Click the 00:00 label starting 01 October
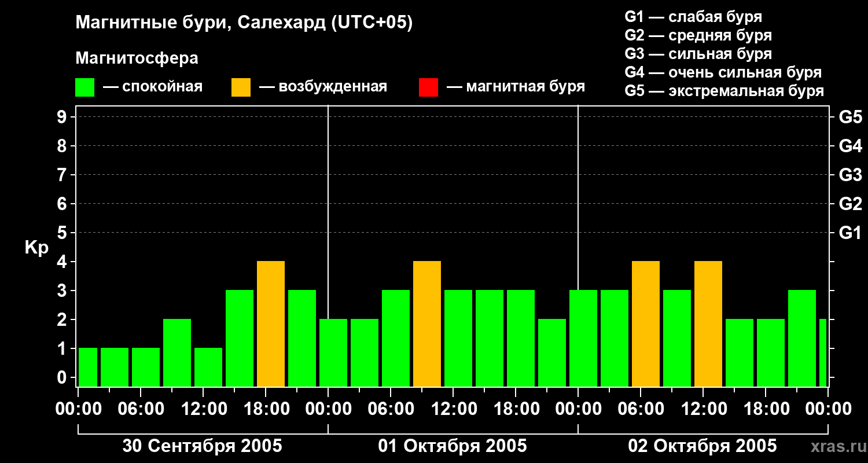The height and width of the screenshot is (463, 868). [x=328, y=409]
